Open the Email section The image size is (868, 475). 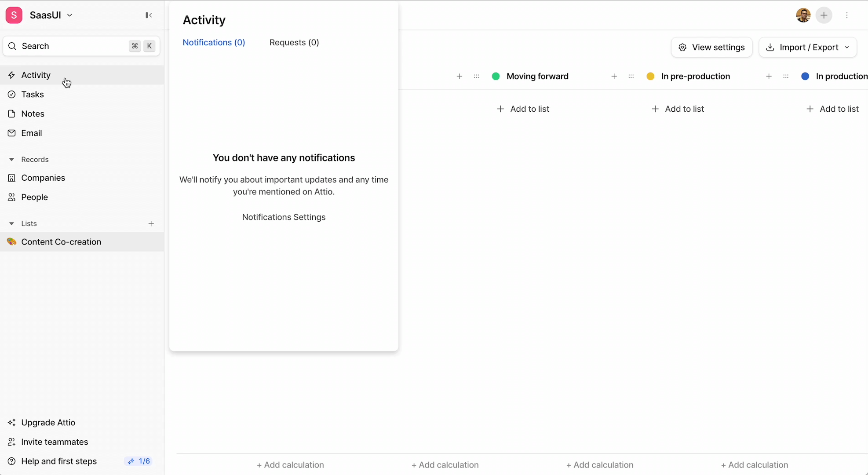[x=32, y=133]
